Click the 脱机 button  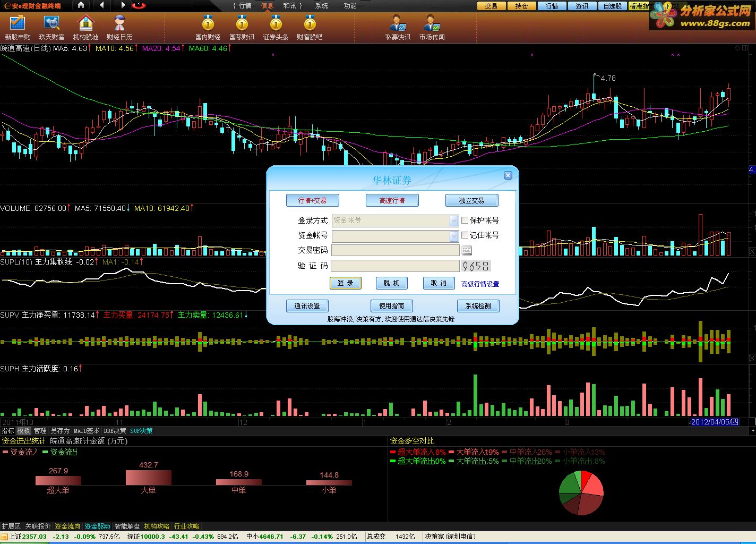pos(392,283)
